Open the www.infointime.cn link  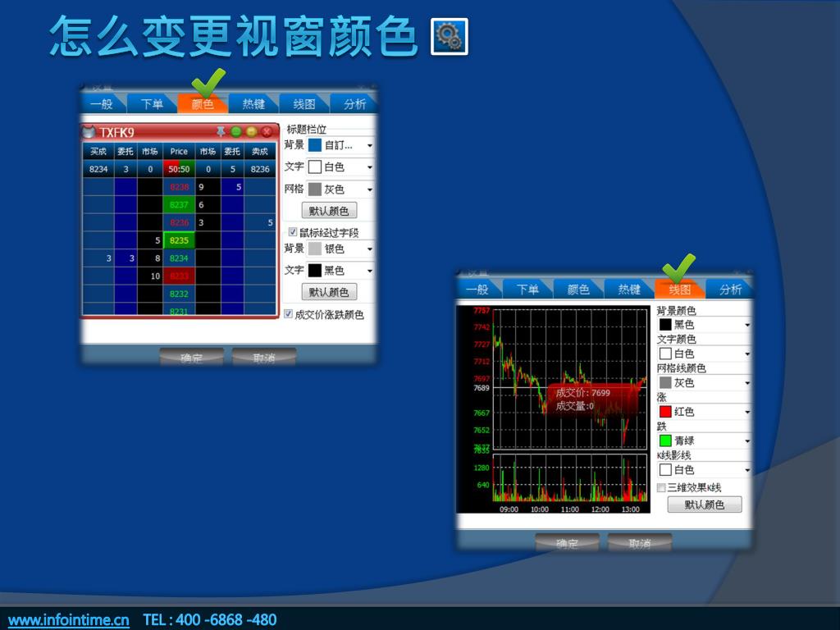point(69,620)
